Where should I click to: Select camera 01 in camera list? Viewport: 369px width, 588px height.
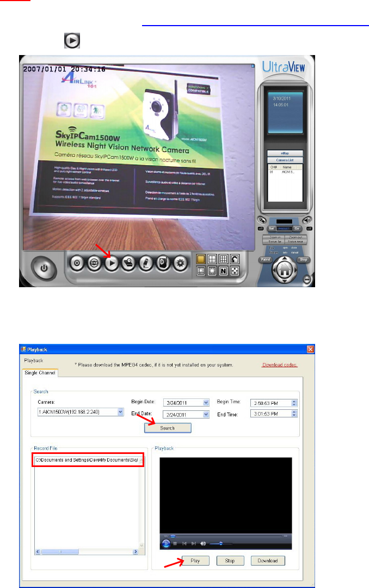pos(285,172)
